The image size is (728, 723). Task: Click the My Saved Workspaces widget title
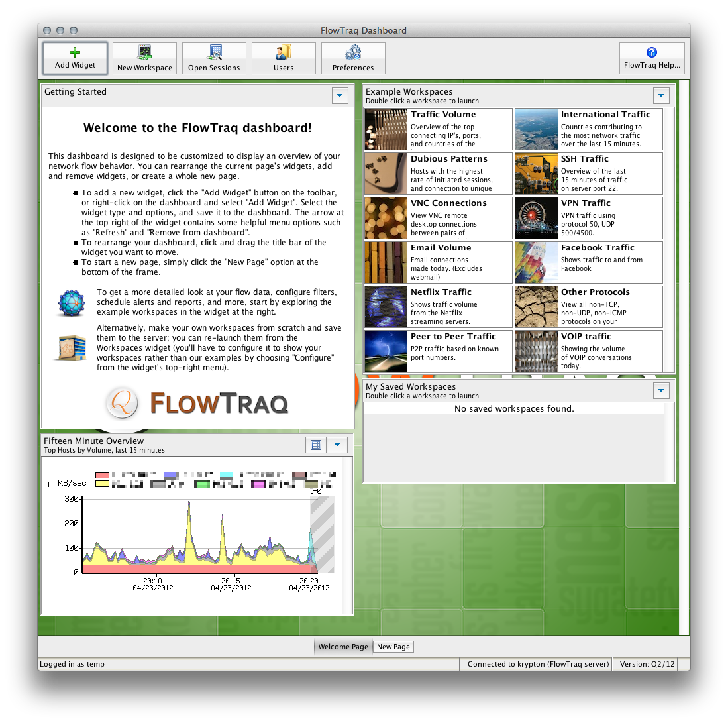coord(411,387)
